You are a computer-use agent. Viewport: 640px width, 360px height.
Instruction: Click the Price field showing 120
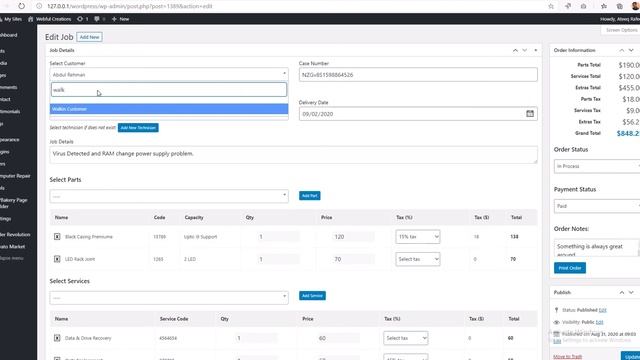click(353, 237)
